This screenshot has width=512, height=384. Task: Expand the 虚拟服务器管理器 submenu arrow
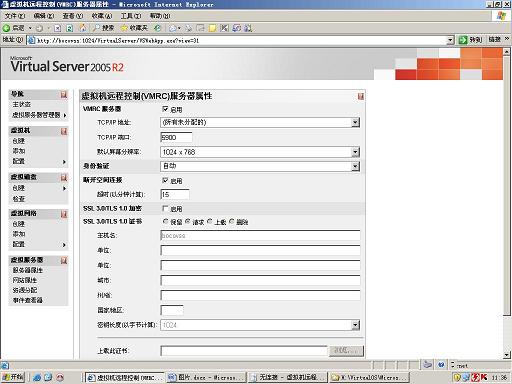tap(65, 115)
